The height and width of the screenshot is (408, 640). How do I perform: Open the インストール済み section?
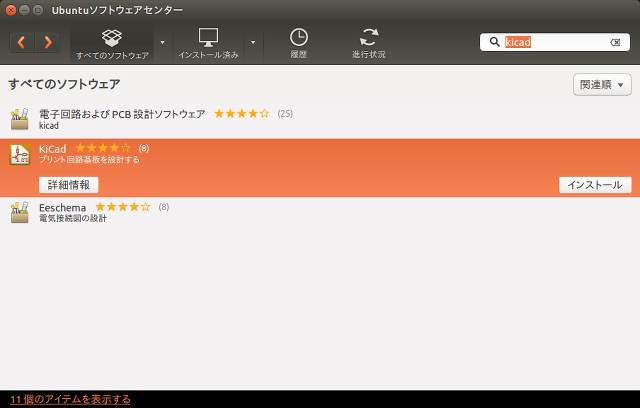pyautogui.click(x=208, y=44)
